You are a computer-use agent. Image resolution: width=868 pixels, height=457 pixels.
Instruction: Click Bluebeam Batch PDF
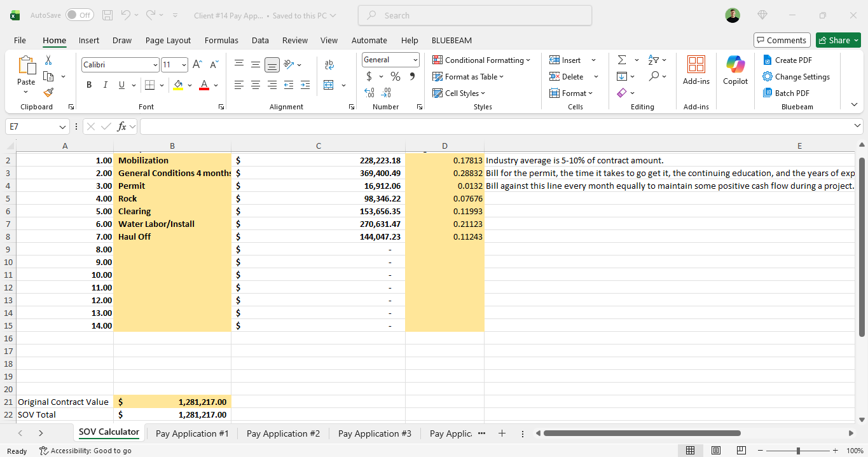click(787, 93)
